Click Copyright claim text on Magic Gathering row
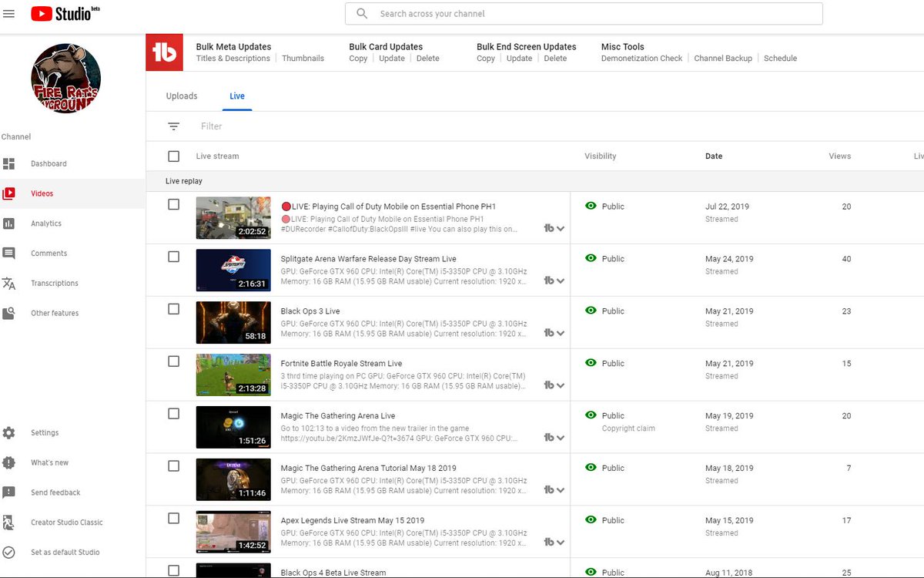 coord(628,428)
